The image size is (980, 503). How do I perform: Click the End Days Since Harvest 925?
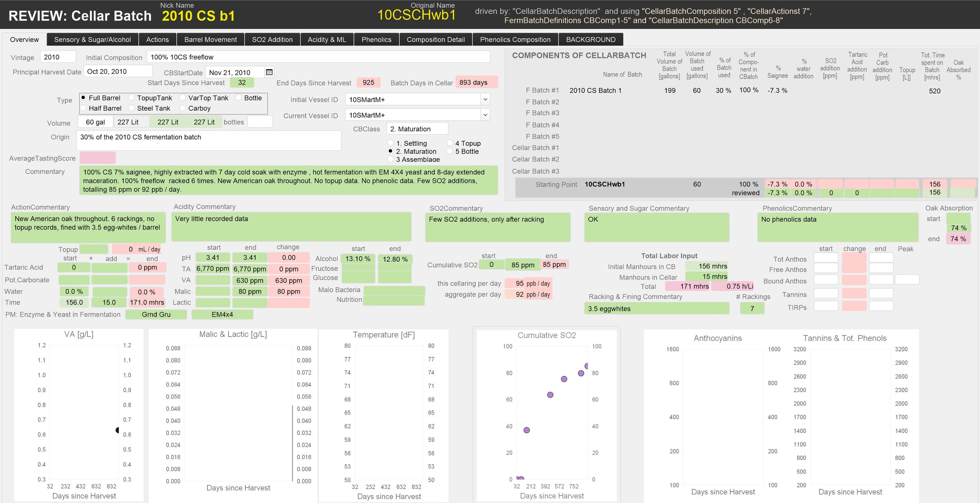[368, 82]
